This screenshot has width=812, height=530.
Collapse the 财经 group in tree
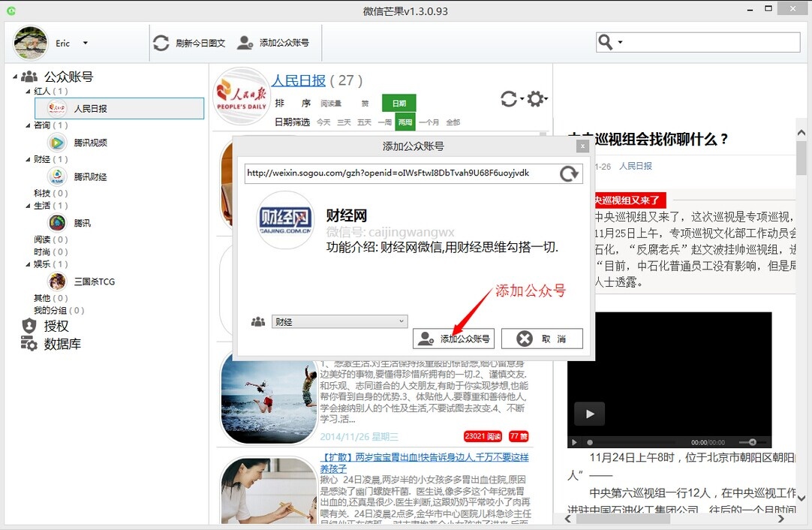pyautogui.click(x=28, y=160)
